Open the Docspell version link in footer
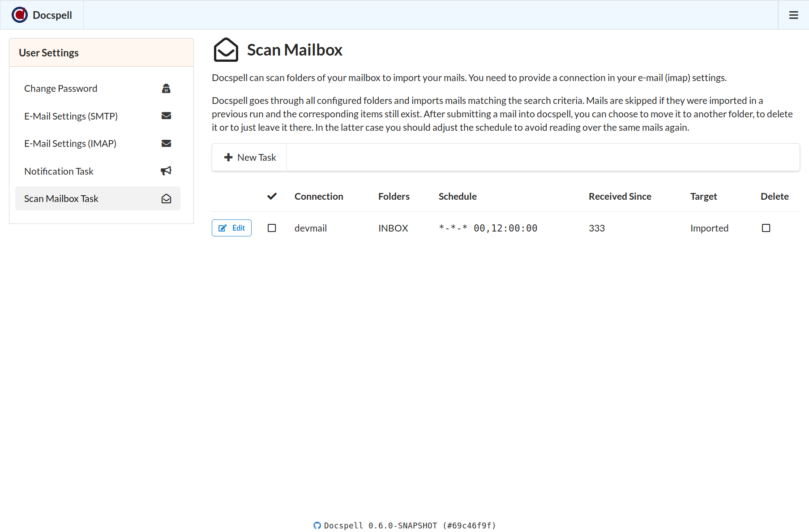This screenshot has height=532, width=809. 409,525
